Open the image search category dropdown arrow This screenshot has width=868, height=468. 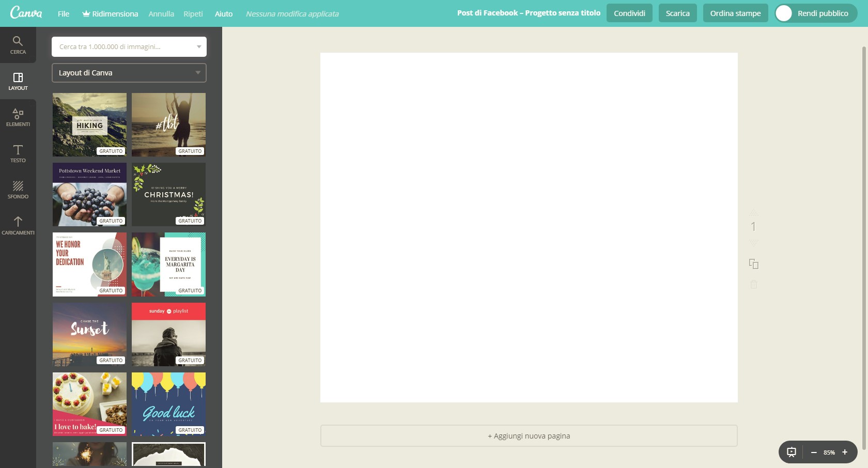[198, 46]
